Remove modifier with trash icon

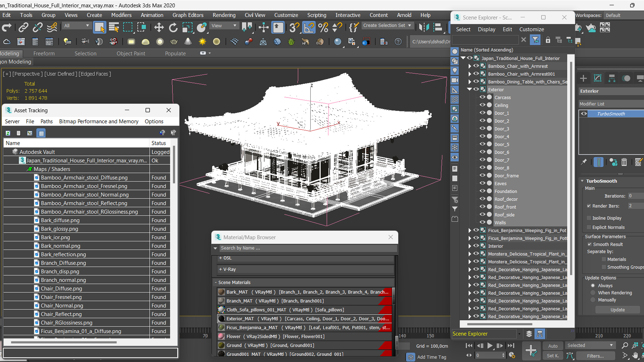click(624, 162)
